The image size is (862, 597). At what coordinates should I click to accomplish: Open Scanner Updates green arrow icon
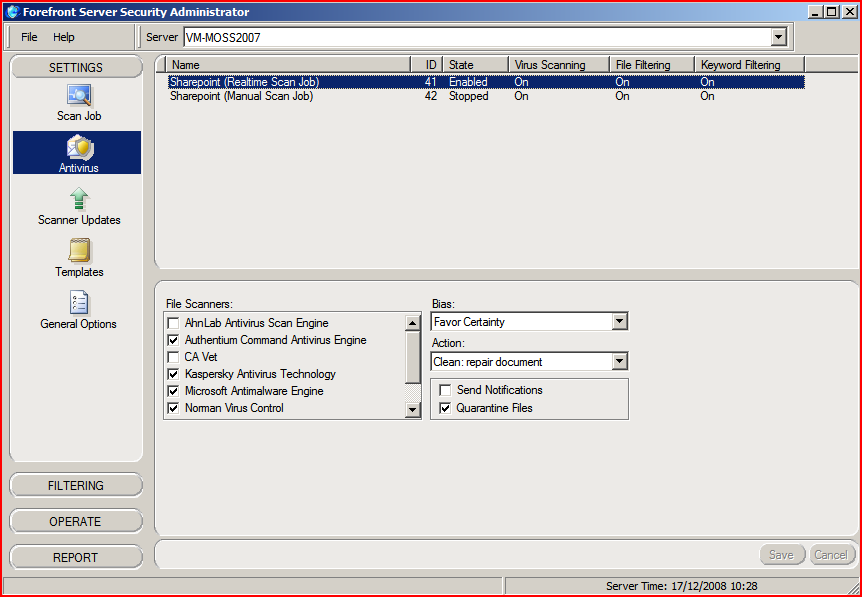coord(79,200)
